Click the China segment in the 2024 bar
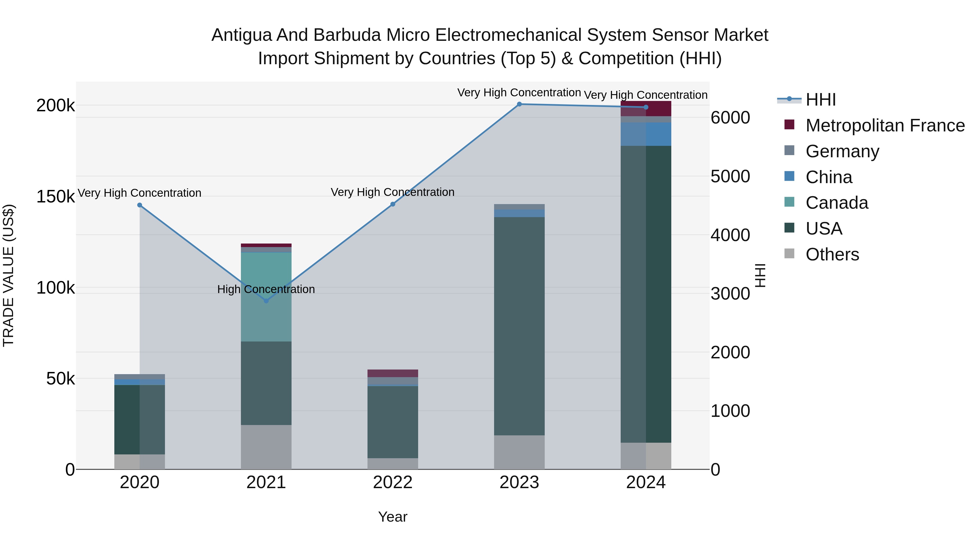 646,134
